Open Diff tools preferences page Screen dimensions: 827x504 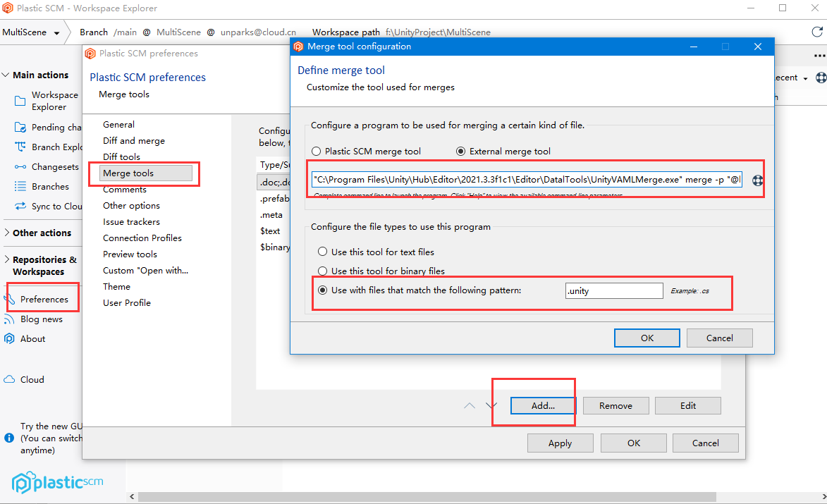[x=122, y=157]
